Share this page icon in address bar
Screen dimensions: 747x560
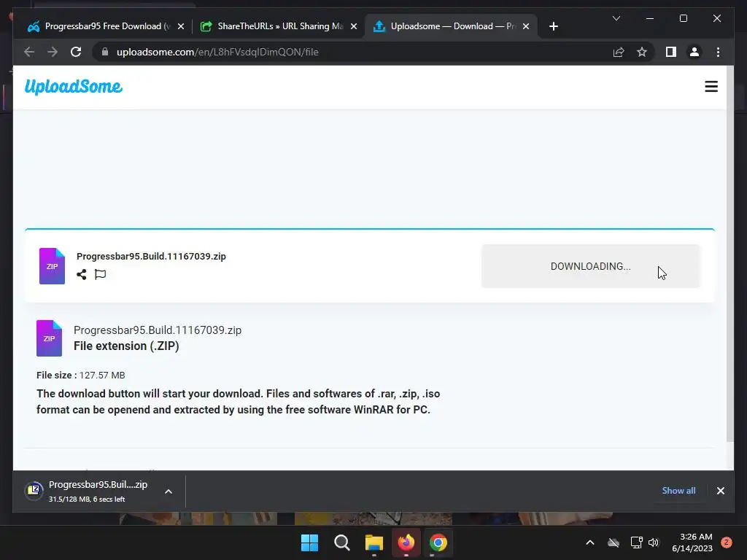tap(619, 52)
